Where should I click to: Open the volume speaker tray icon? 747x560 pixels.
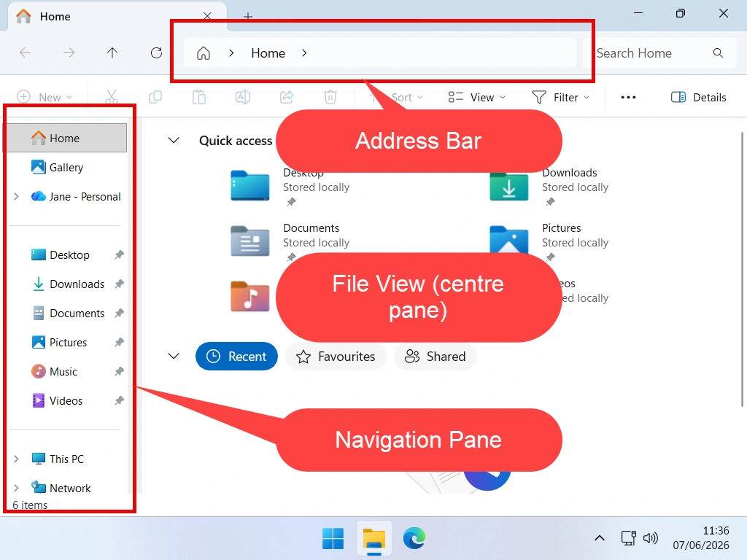tap(650, 538)
